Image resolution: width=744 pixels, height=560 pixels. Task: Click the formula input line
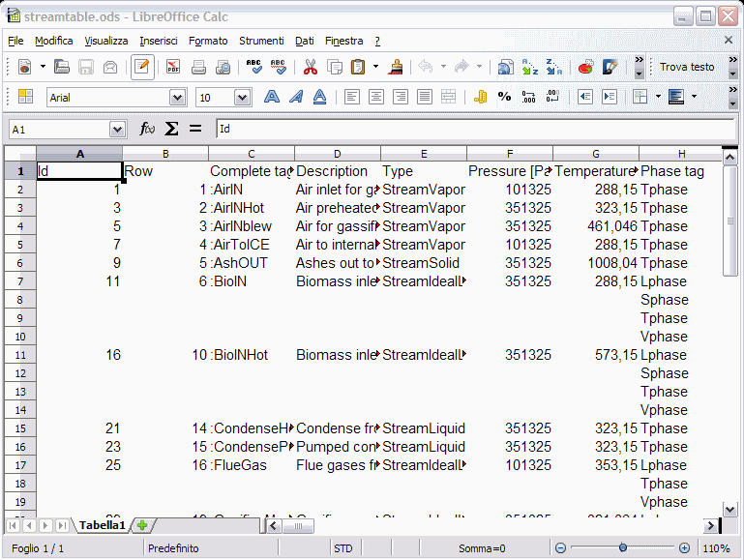(474, 129)
